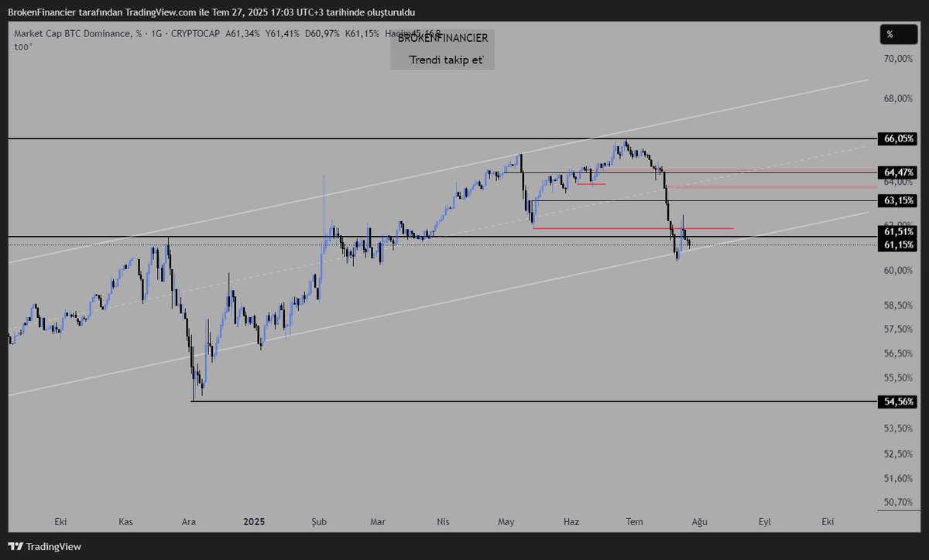This screenshot has height=560, width=929.
Task: Click the Haz month label
Action: (571, 522)
